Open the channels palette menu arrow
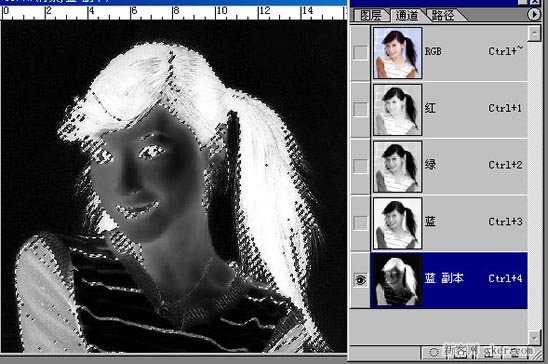Screen dimensions: 548x364 (x=534, y=15)
